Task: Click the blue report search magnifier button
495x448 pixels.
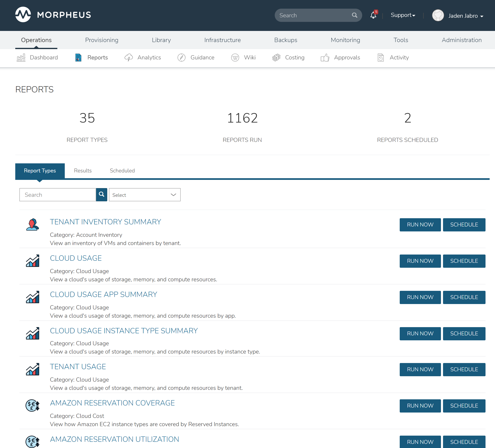Action: point(101,195)
